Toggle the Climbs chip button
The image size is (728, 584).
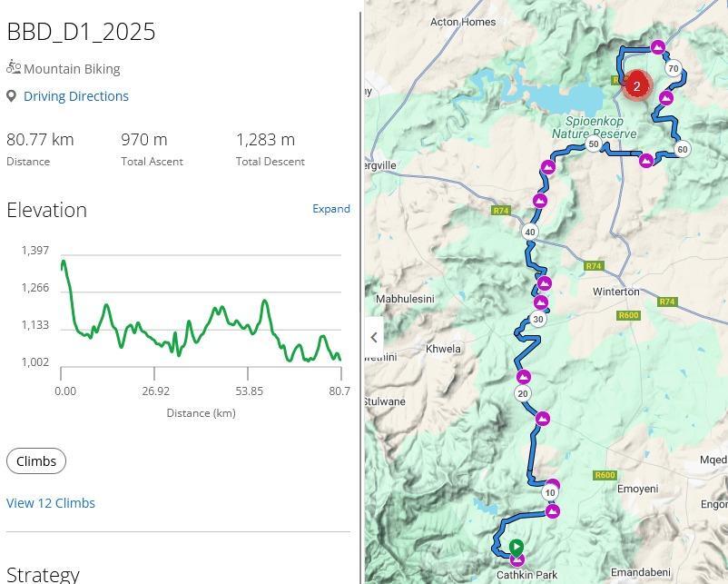tap(36, 461)
